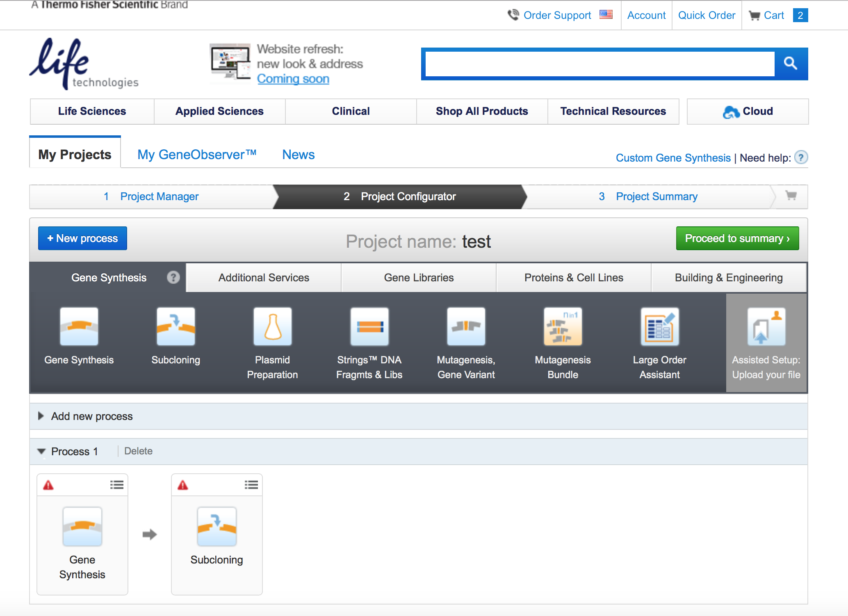Pick the Plasmid Preparation flask icon
Image resolution: width=848 pixels, height=616 pixels.
[x=272, y=326]
